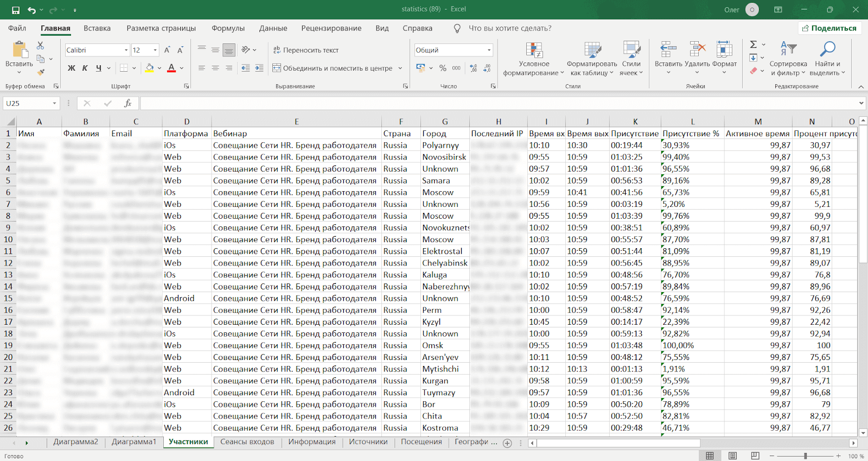The width and height of the screenshot is (868, 461).
Task: Open the Сеансы входов sheet tab
Action: 247,442
